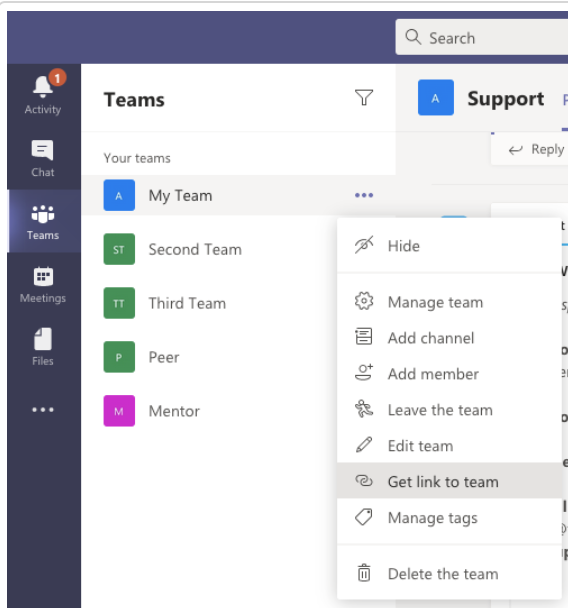568x608 pixels.
Task: Toggle My Team more options ellipsis
Action: point(364,195)
